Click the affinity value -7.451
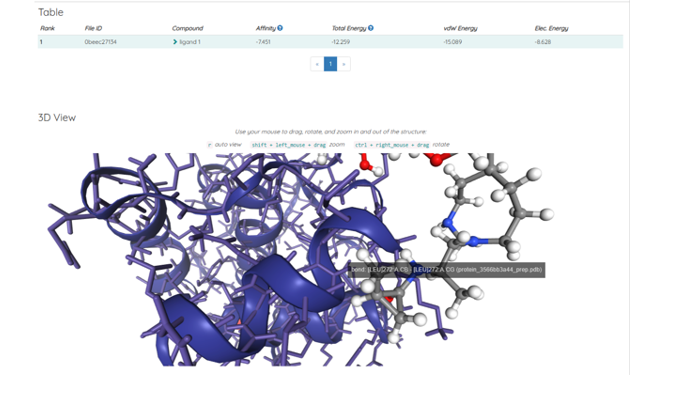Screen dimensions: 676x411 tap(263, 42)
